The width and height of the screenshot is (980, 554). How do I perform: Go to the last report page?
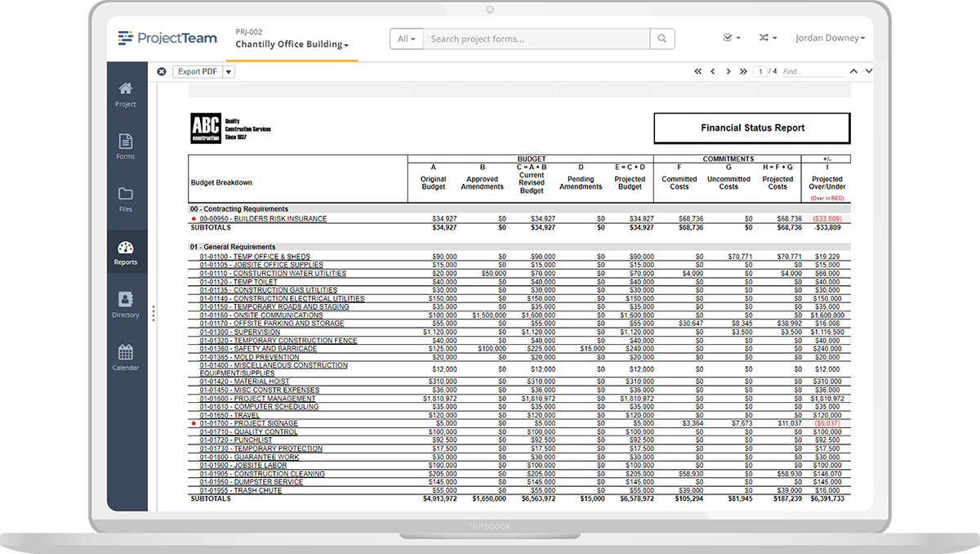(743, 72)
